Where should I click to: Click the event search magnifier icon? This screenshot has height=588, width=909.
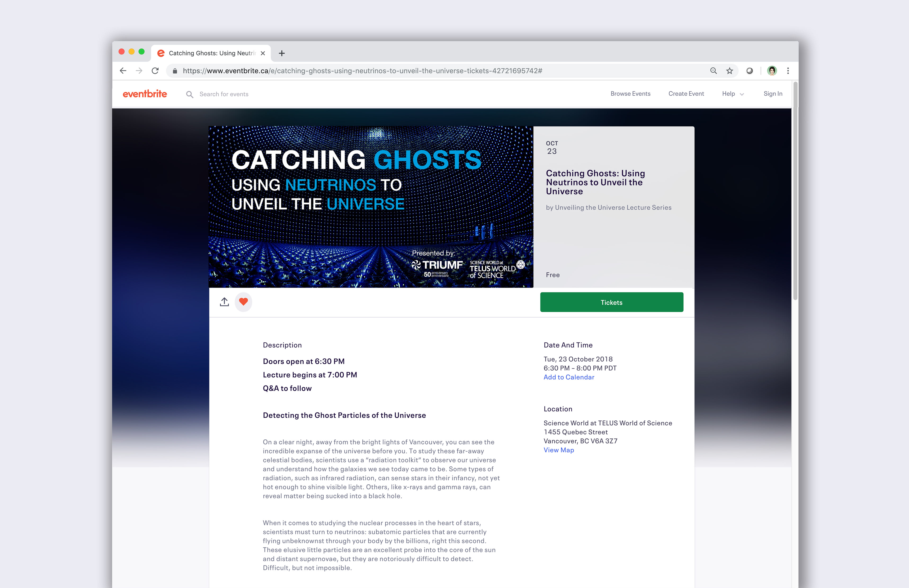(189, 94)
